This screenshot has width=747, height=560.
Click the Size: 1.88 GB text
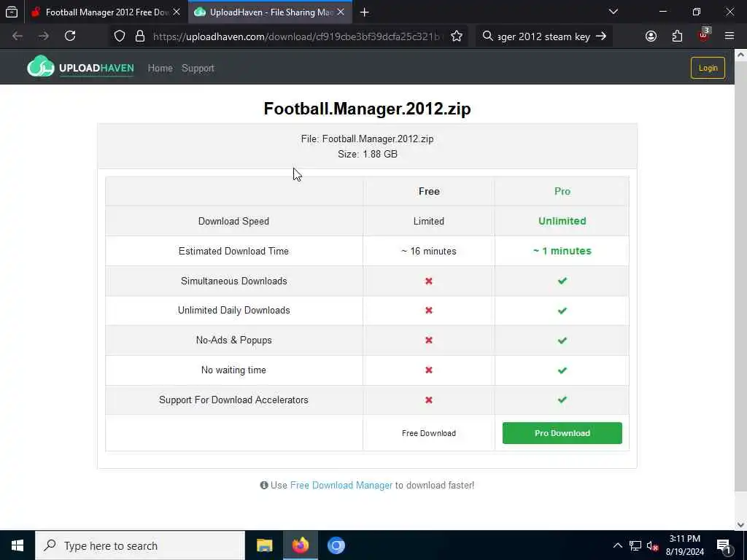point(368,155)
